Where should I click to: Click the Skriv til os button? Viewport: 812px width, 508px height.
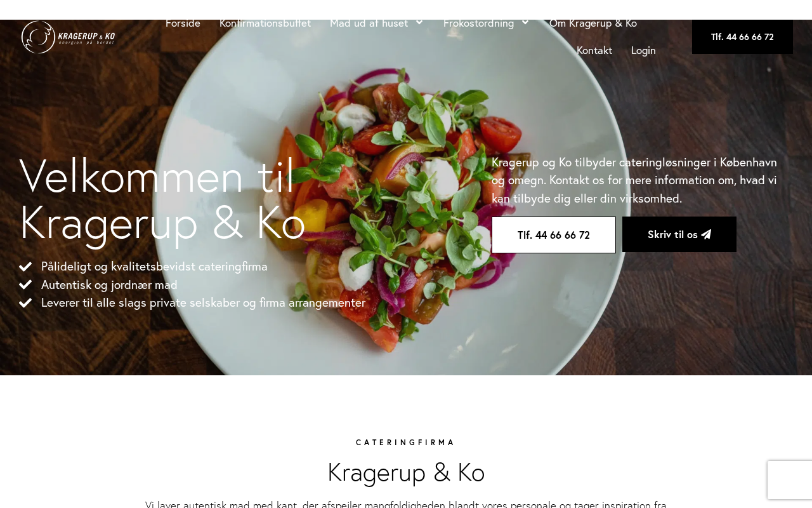[679, 234]
